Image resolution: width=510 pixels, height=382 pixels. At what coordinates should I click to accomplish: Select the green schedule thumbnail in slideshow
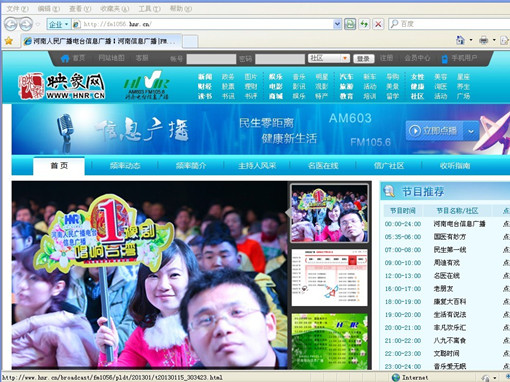click(x=329, y=341)
